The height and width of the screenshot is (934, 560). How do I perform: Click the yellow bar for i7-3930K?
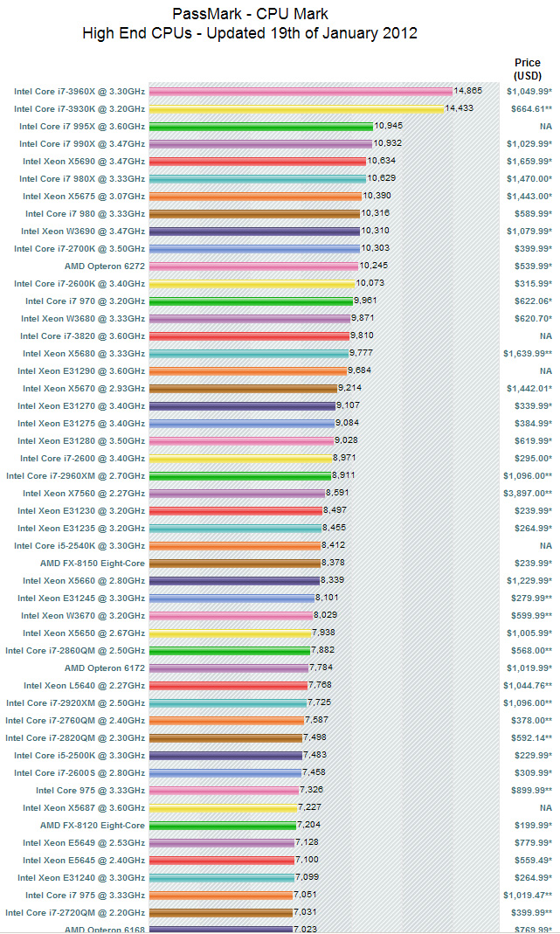pos(297,109)
